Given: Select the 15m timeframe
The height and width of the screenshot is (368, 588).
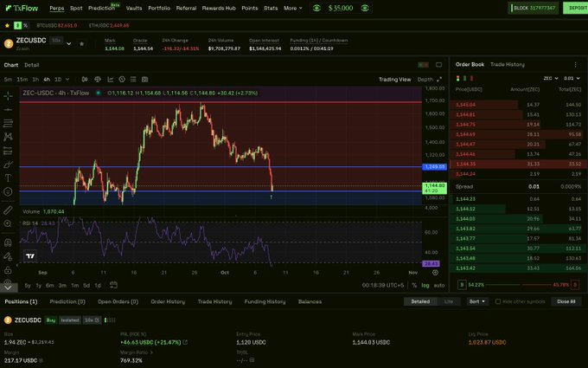Looking at the screenshot, I should point(22,80).
